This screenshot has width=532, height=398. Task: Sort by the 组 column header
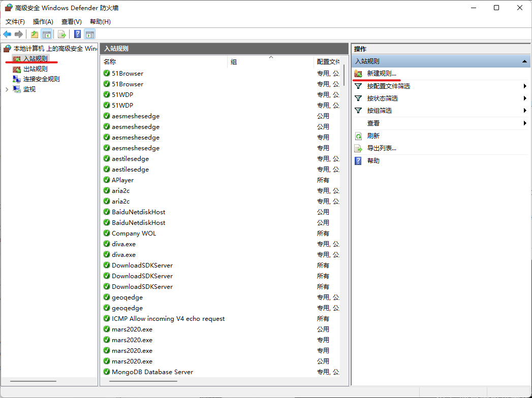[x=270, y=62]
